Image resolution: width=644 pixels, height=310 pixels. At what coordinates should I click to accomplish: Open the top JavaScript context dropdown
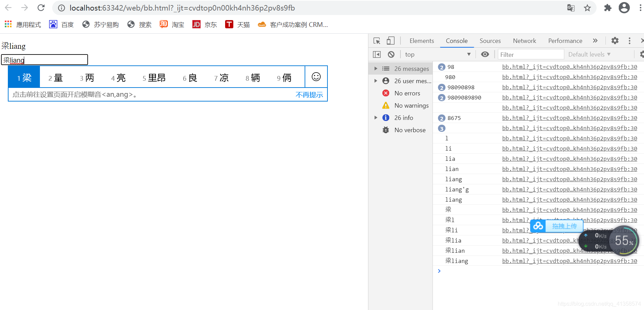coord(438,55)
